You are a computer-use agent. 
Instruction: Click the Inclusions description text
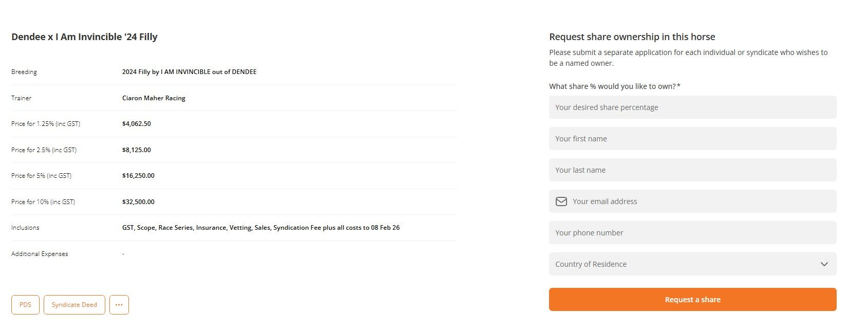tap(260, 228)
